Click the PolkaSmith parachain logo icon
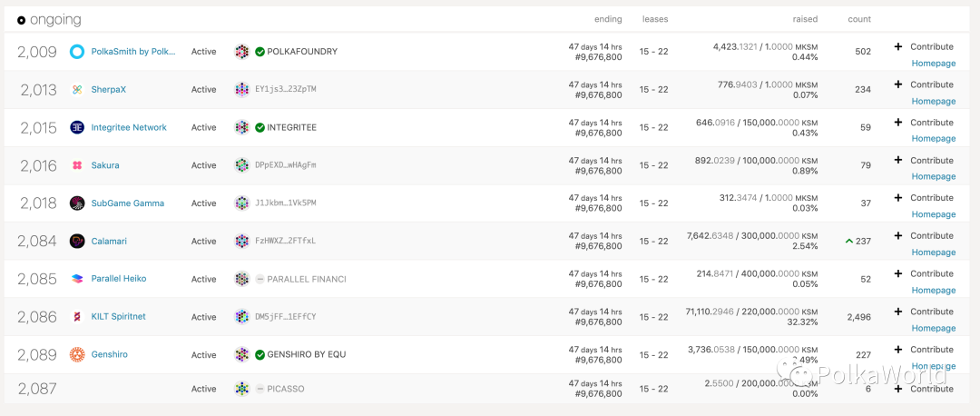The width and height of the screenshot is (980, 416). tap(77, 52)
